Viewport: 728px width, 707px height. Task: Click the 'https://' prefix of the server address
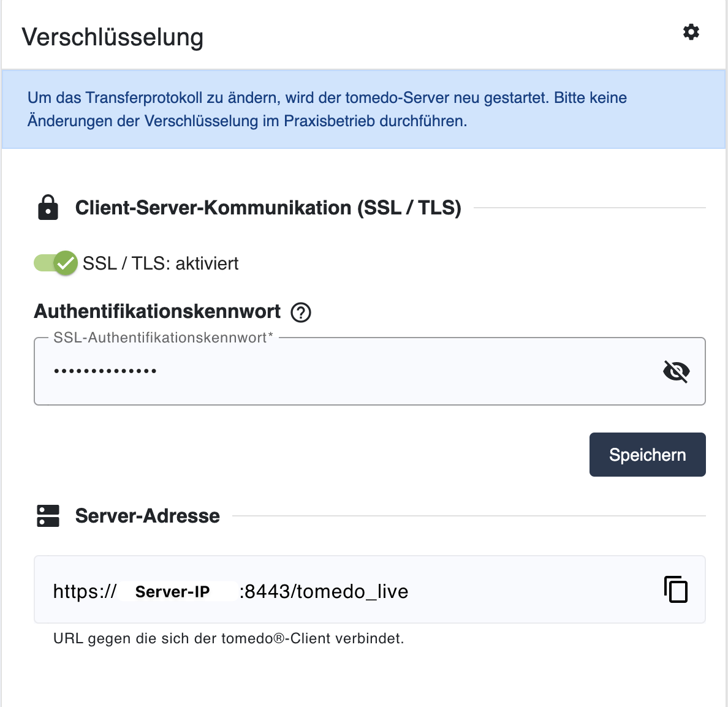85,592
